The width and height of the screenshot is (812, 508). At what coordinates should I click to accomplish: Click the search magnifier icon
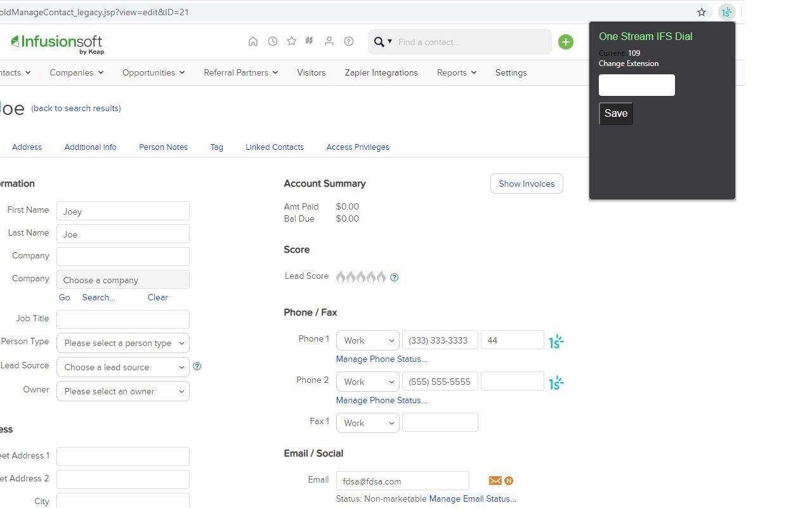click(379, 42)
